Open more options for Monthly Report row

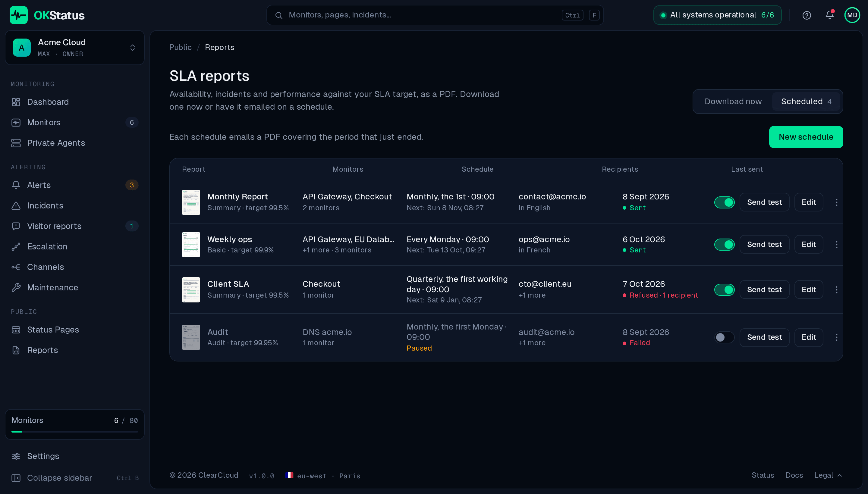pos(836,202)
